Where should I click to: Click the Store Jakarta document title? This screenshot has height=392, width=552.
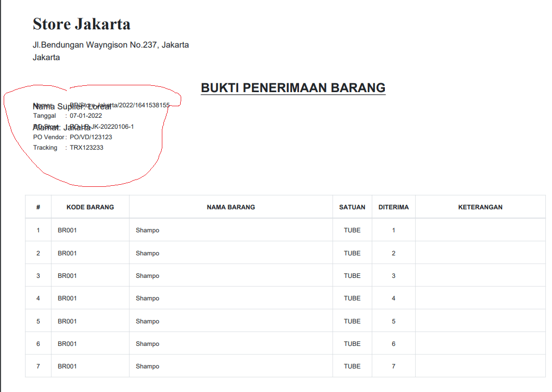coord(81,24)
